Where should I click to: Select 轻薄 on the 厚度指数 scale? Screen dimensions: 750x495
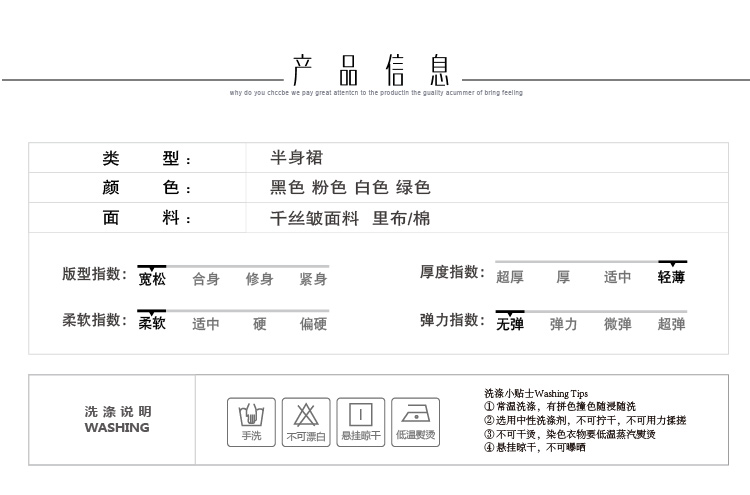click(672, 276)
